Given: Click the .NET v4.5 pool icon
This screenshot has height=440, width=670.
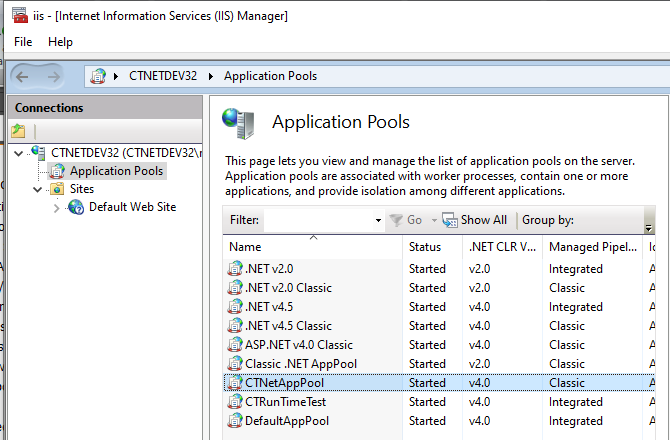Looking at the screenshot, I should [235, 307].
